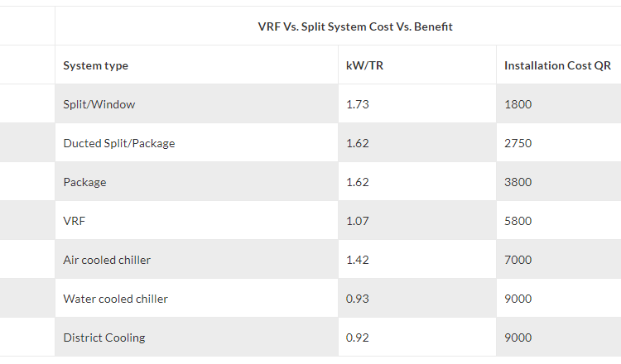Viewport: 621px width, 364px height.
Task: Click the Air cooled chiller cell
Action: (107, 260)
